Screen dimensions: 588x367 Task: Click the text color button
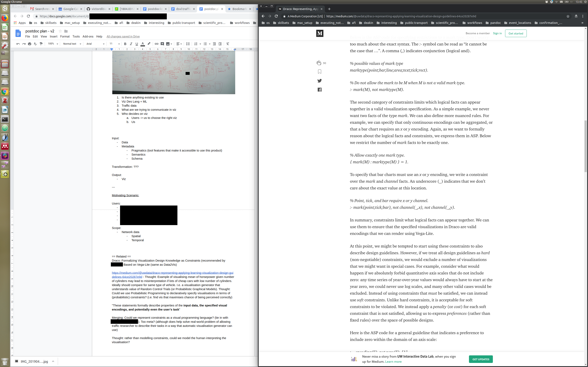coord(143,44)
